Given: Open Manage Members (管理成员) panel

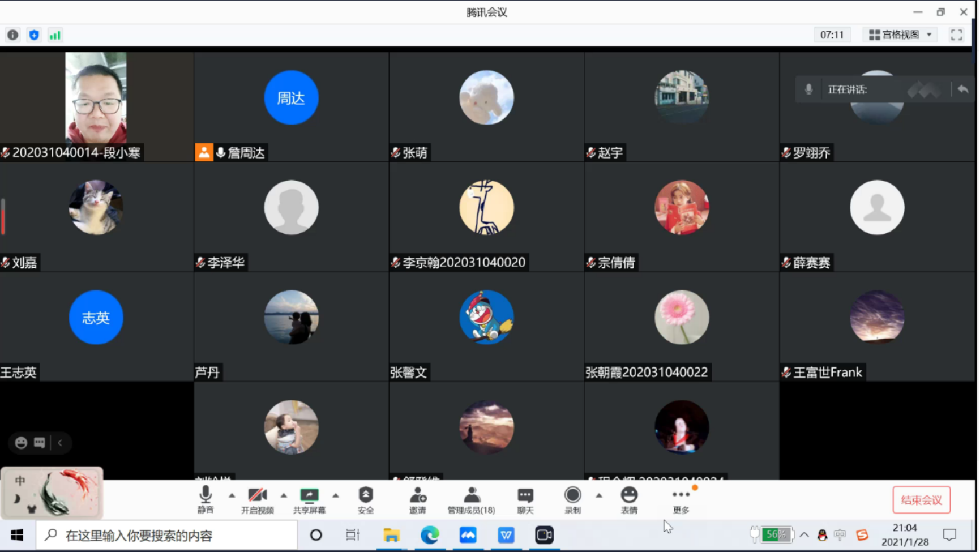Looking at the screenshot, I should (471, 499).
